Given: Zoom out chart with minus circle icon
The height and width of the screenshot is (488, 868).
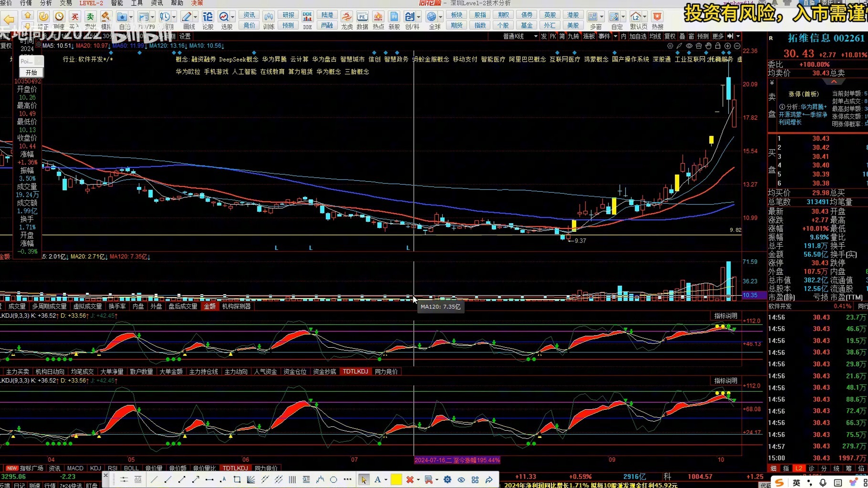Looking at the screenshot, I should 737,46.
